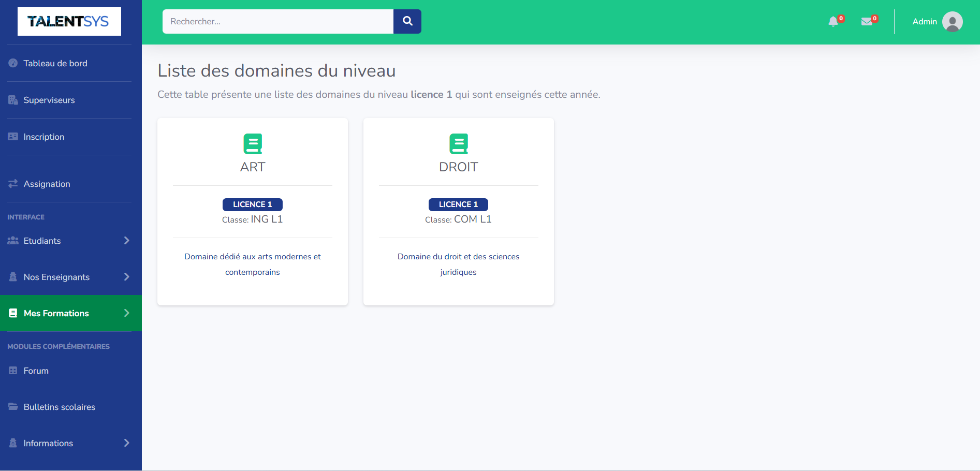This screenshot has height=471, width=980.
Task: Expand the Nos Enseignants chevron
Action: pyautogui.click(x=126, y=277)
